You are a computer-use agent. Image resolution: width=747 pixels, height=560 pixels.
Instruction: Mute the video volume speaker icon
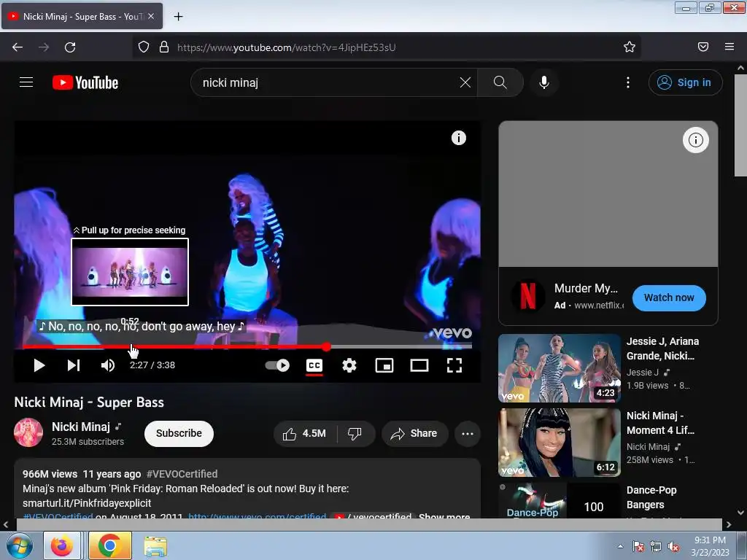pos(108,365)
